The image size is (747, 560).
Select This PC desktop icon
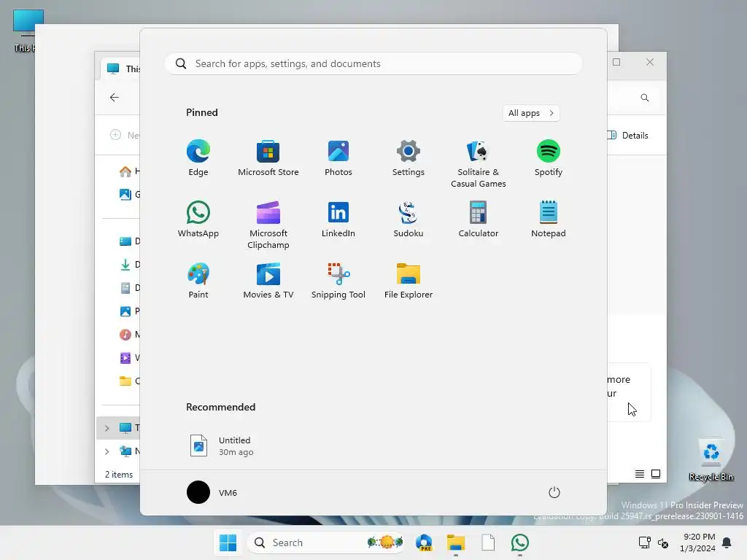point(23,31)
